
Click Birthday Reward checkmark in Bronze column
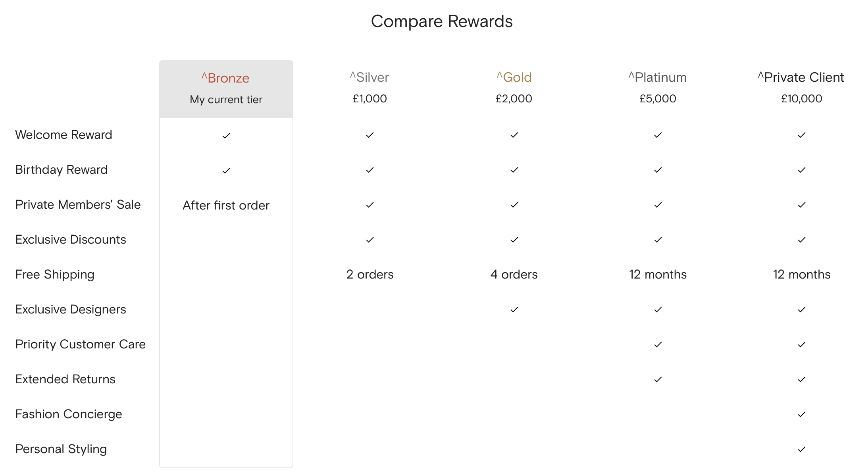(226, 171)
